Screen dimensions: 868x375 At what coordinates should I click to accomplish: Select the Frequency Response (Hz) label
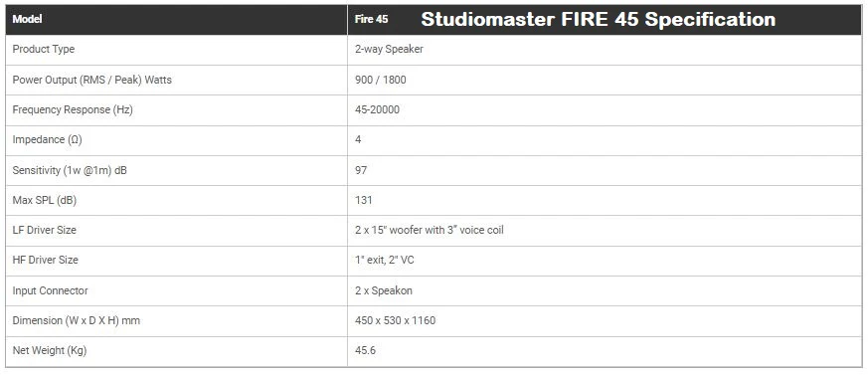coord(73,109)
